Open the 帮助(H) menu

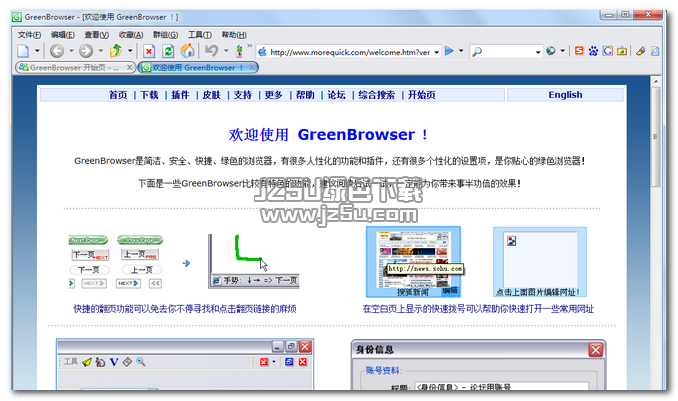coord(234,35)
